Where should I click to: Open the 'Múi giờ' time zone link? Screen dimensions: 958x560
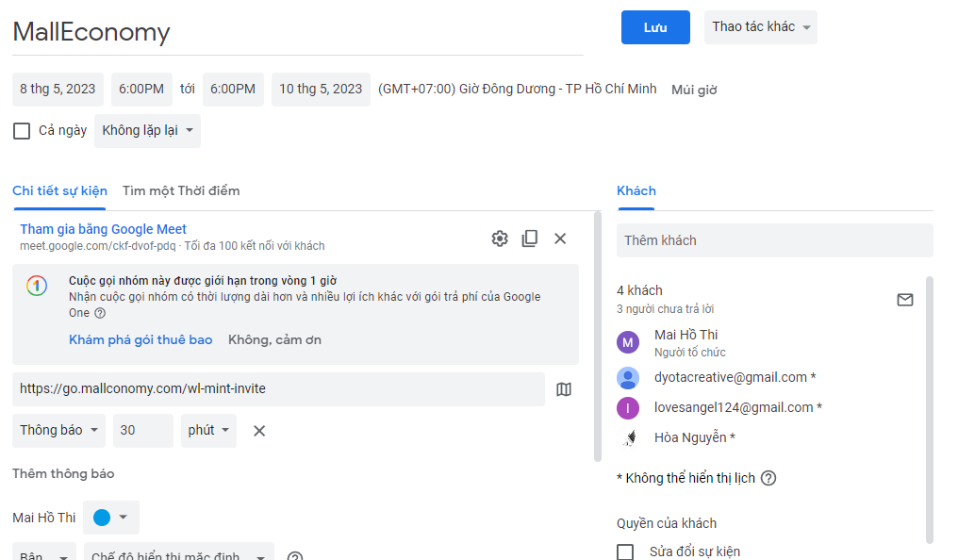pyautogui.click(x=694, y=90)
